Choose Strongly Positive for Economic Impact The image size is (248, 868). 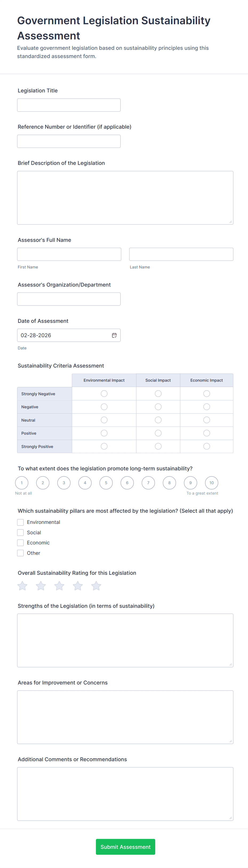(x=206, y=446)
